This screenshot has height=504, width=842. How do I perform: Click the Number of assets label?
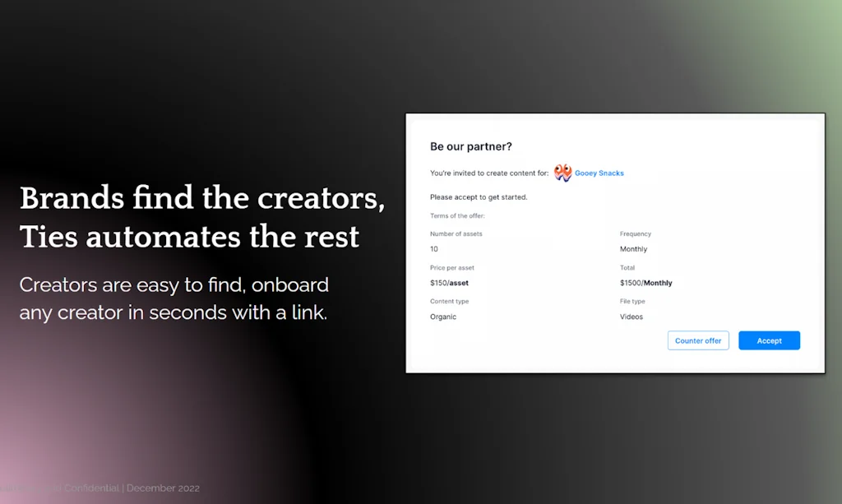click(456, 234)
